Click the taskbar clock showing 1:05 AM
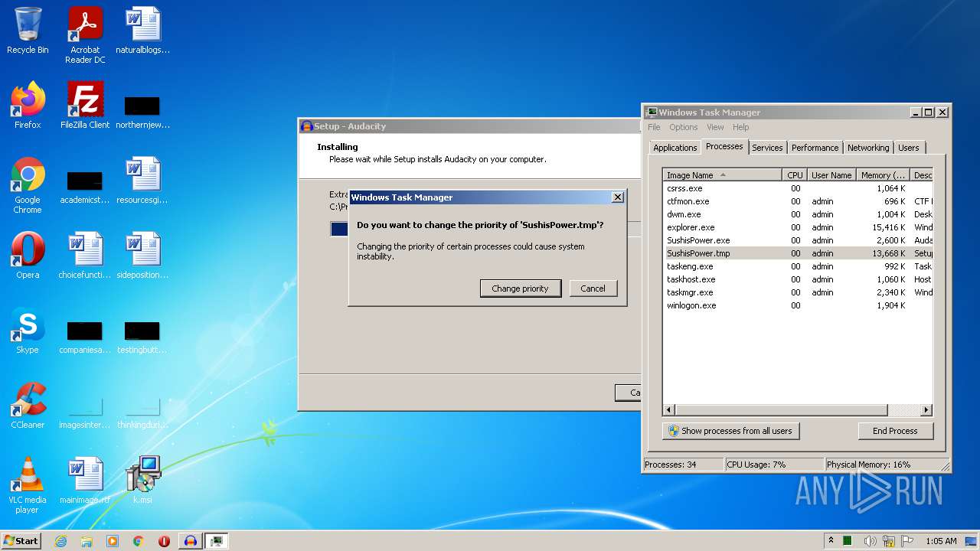980x551 pixels. [941, 541]
